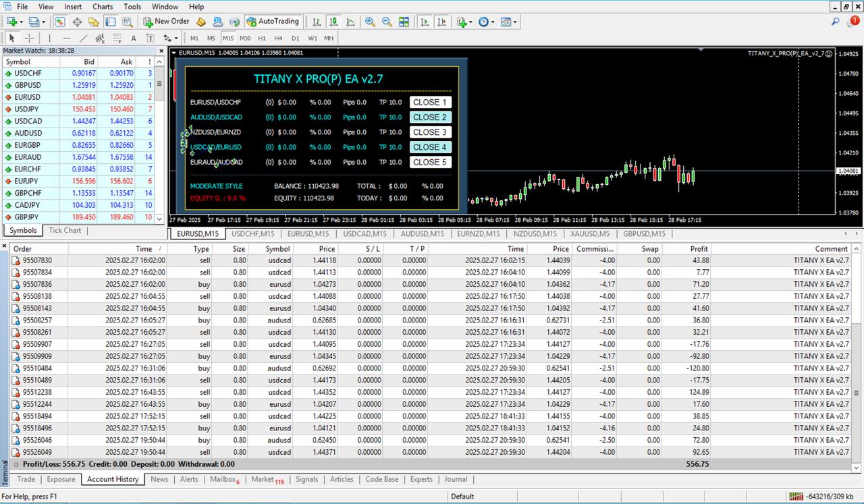This screenshot has width=864, height=504.
Task: Toggle the AutoTrading button
Action: pos(273,22)
